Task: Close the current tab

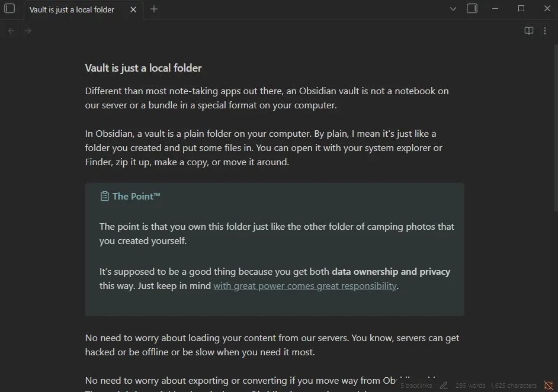Action: [x=133, y=9]
